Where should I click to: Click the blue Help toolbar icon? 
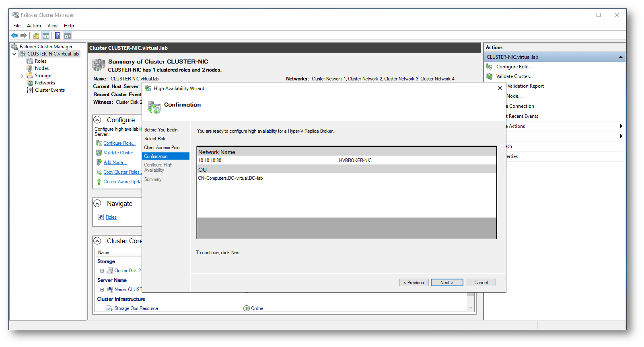coord(58,35)
